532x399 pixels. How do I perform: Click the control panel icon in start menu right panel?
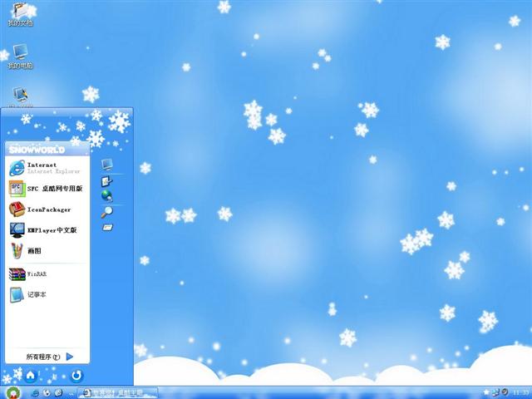click(x=107, y=181)
